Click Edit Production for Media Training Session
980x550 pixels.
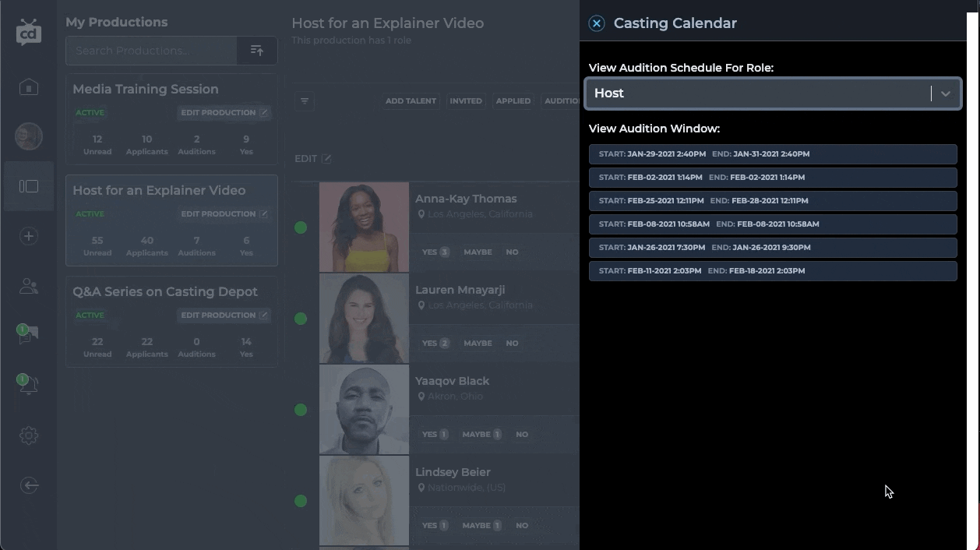tap(224, 113)
